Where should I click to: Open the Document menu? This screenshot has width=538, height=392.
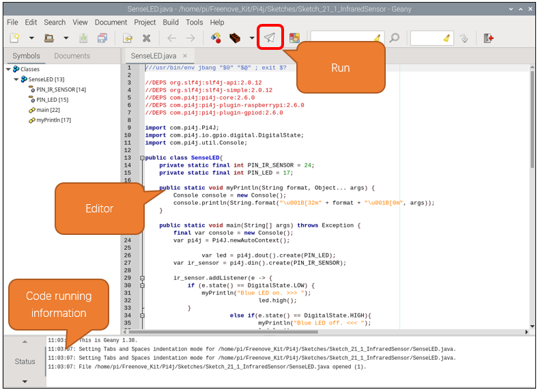[x=111, y=23]
